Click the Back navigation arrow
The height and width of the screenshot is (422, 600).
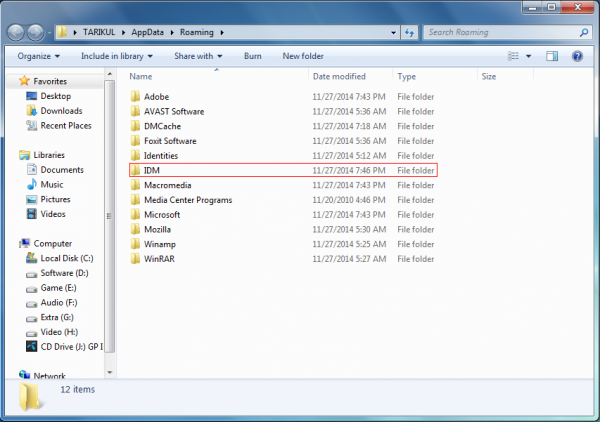(x=16, y=32)
